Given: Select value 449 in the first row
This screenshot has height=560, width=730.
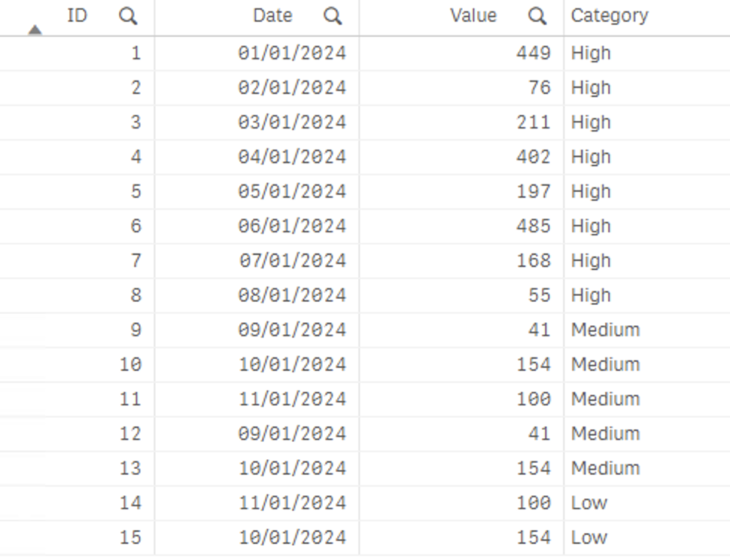Looking at the screenshot, I should [x=533, y=53].
